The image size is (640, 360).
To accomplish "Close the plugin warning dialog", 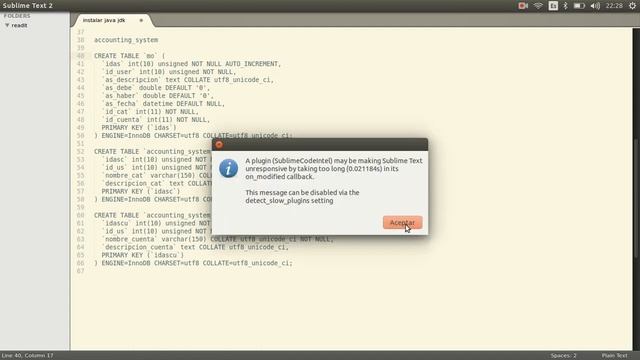I will [x=219, y=144].
